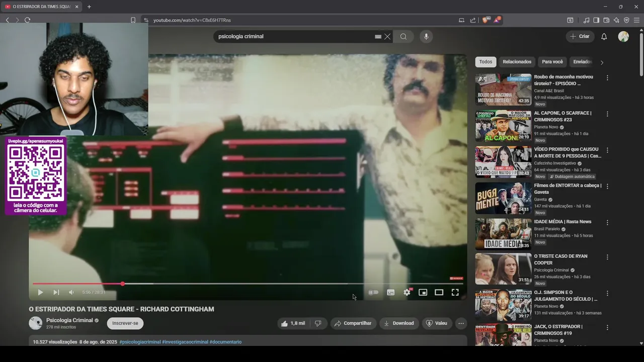This screenshot has width=644, height=362.
Task: Open options for O TRISTE CASO DE RYAN video
Action: point(607,257)
